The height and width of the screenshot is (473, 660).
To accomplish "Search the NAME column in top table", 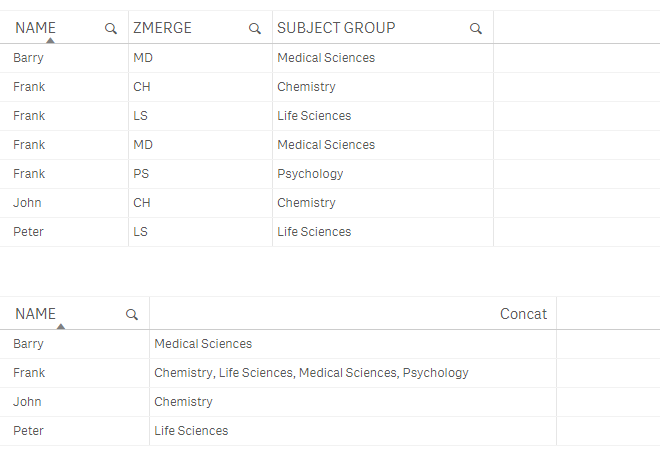I will coord(111,29).
